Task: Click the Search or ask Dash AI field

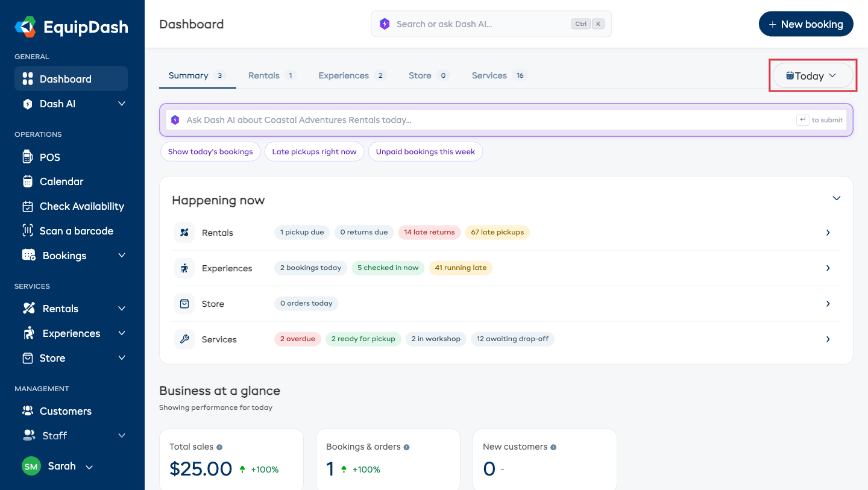Action: pos(491,24)
